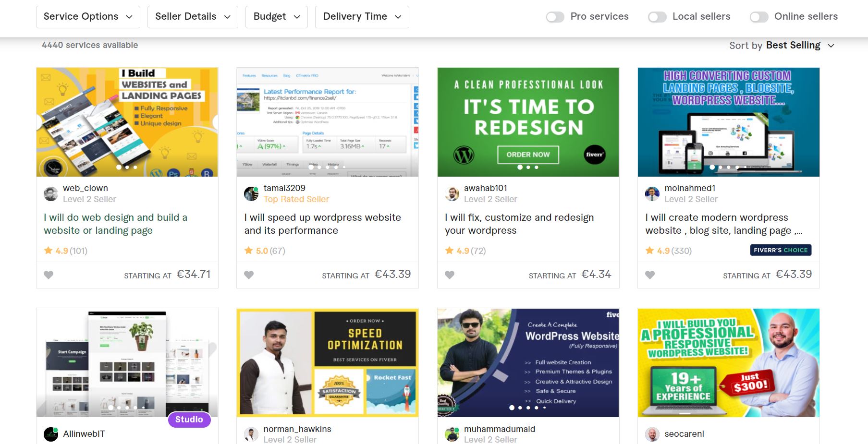The height and width of the screenshot is (444, 868).
Task: Open gig 'I will do web design and build a website'
Action: click(115, 224)
